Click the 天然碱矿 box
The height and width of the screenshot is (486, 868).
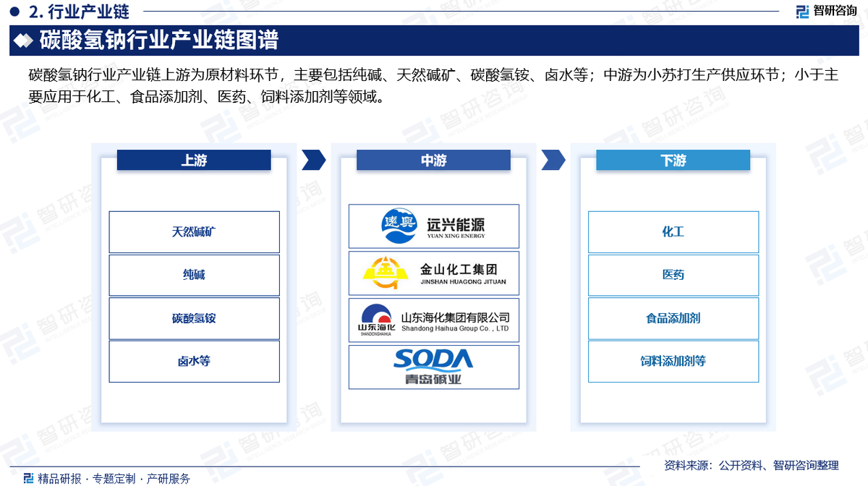tap(194, 232)
